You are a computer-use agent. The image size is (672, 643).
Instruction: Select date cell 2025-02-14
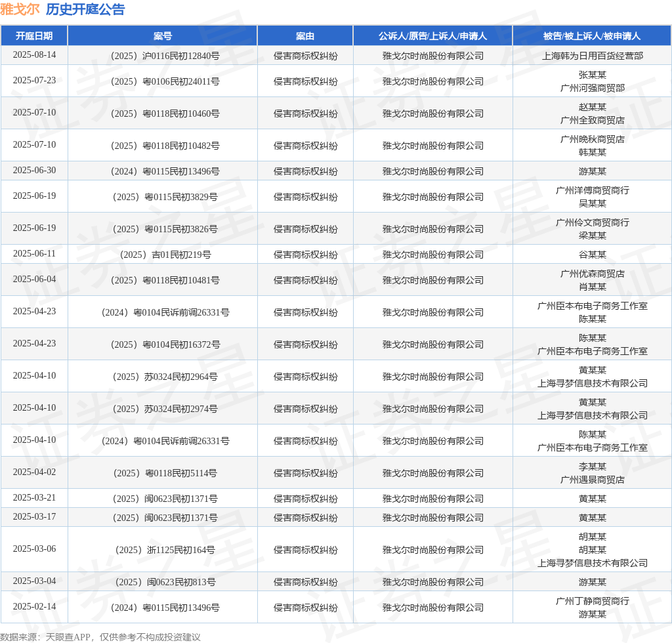click(34, 607)
